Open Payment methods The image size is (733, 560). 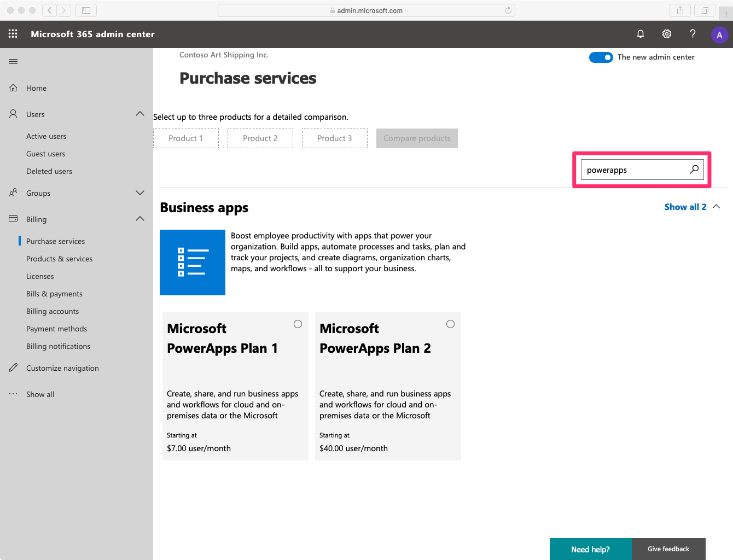click(56, 329)
